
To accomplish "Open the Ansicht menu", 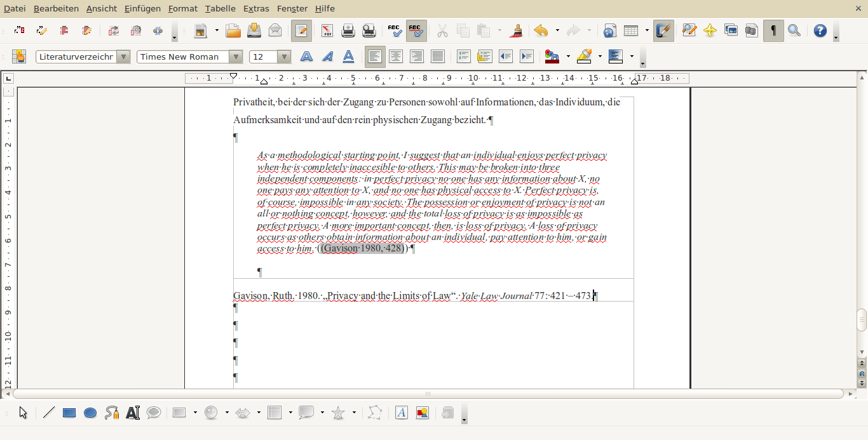I will click(x=102, y=8).
